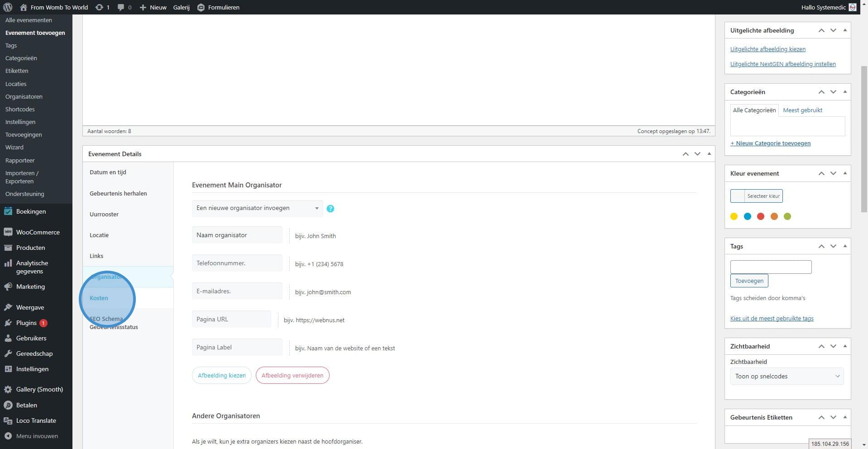Screen dimensions: 868x449
Task: Open the Zichtbaarheid dropdown
Action: pos(786,376)
